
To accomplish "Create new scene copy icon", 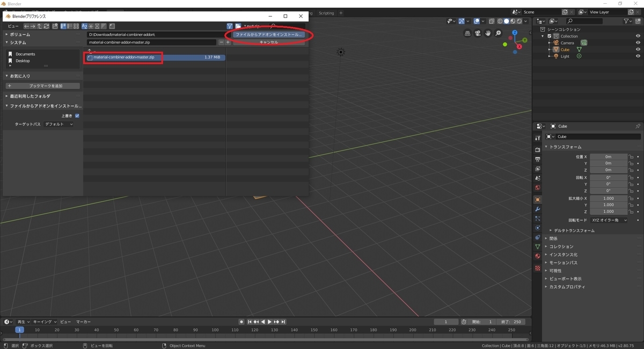I will [x=565, y=12].
